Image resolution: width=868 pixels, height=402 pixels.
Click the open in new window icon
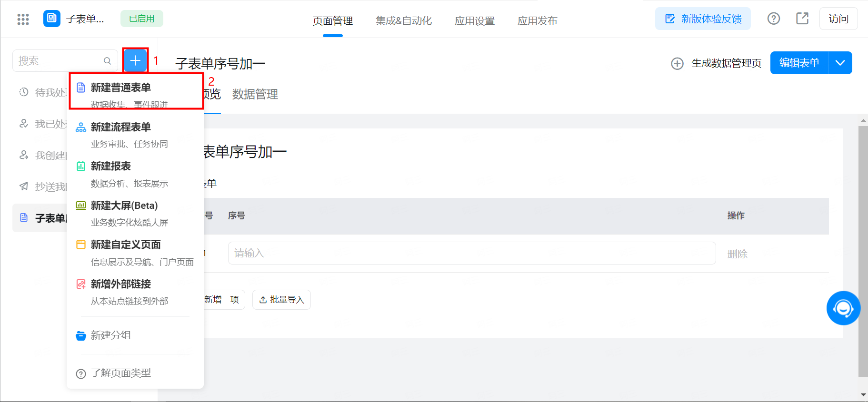(802, 19)
